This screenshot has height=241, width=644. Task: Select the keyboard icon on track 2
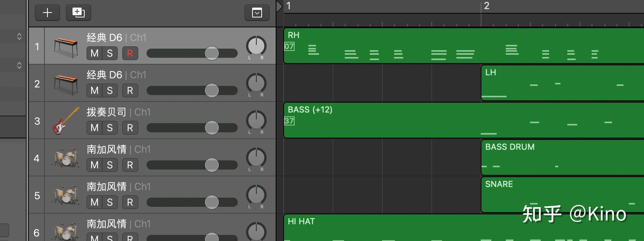(x=66, y=84)
